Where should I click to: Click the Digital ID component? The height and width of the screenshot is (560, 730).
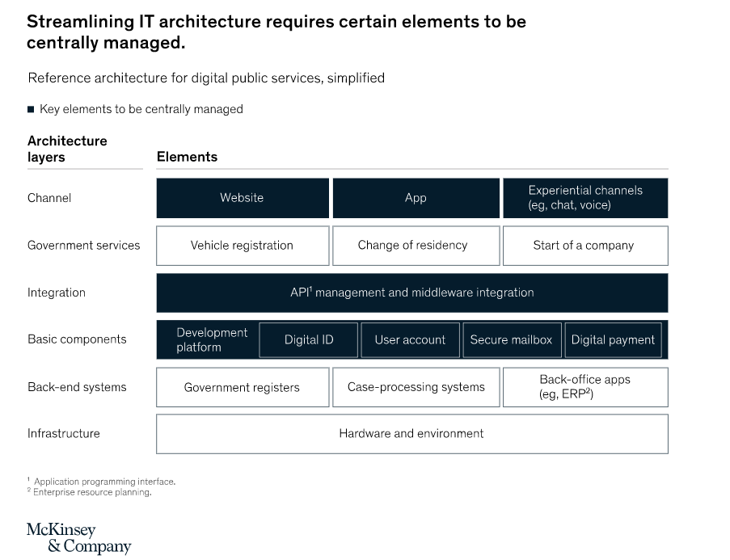tap(309, 340)
